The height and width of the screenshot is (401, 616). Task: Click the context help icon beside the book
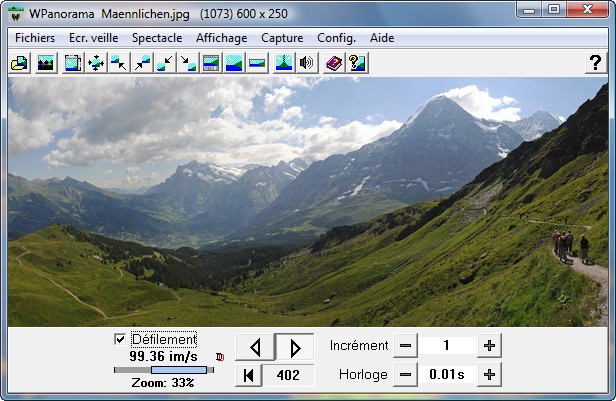pos(356,63)
